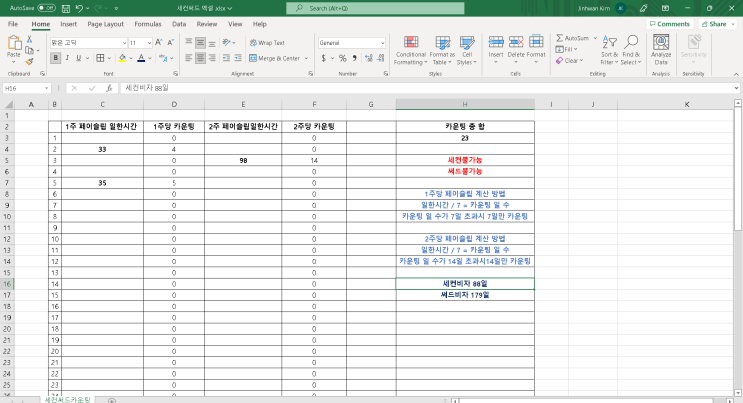This screenshot has height=403, width=743.
Task: Delete cells using Delete button
Action: 516,49
